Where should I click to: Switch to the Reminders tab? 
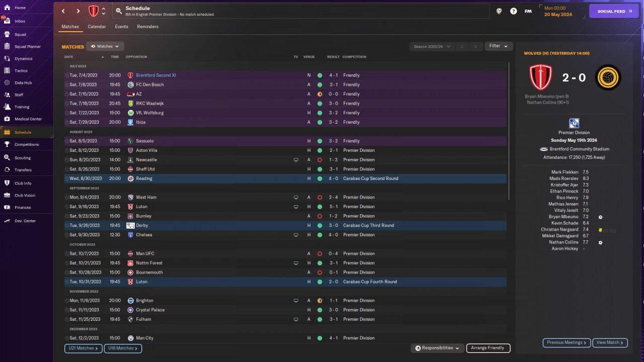147,27
